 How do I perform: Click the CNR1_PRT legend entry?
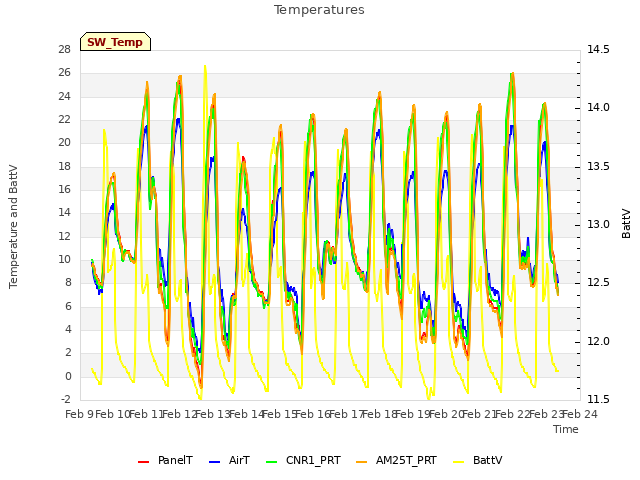point(303,461)
